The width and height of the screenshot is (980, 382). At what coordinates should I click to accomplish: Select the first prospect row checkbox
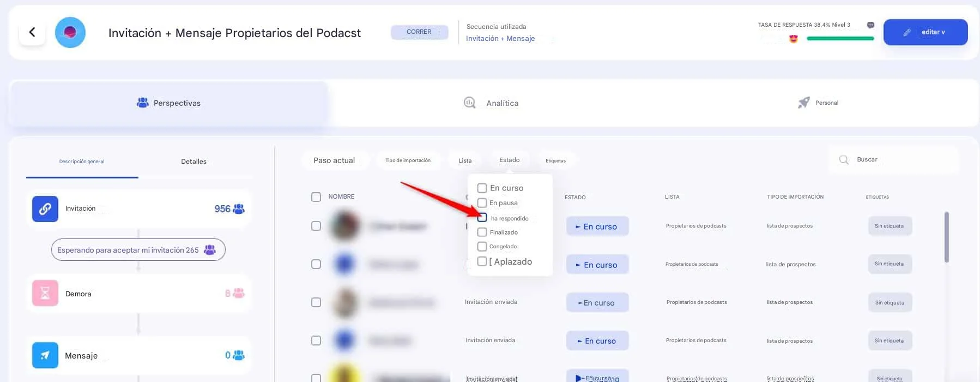tap(316, 226)
